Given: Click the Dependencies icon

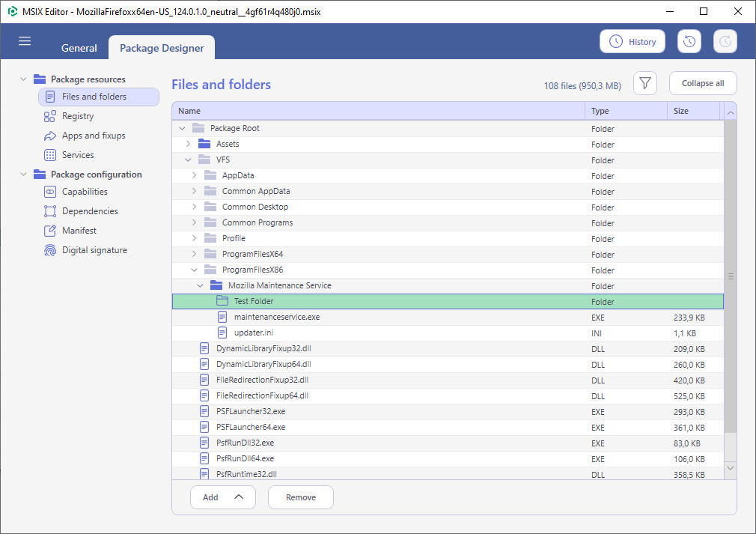Looking at the screenshot, I should click(x=49, y=211).
